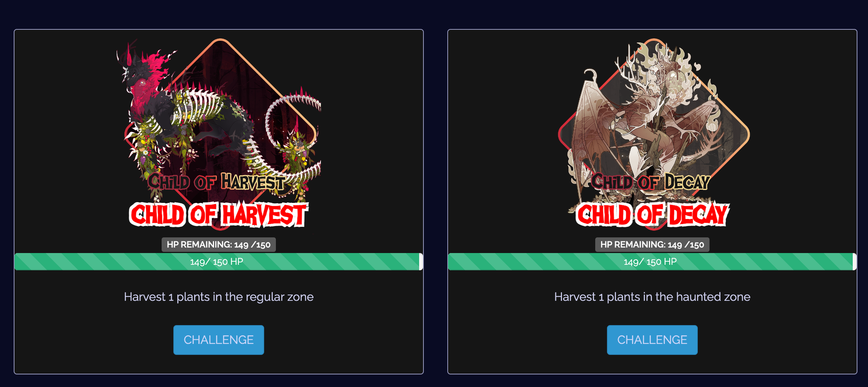Click the Child of Harvest HP progress bar

click(x=218, y=262)
